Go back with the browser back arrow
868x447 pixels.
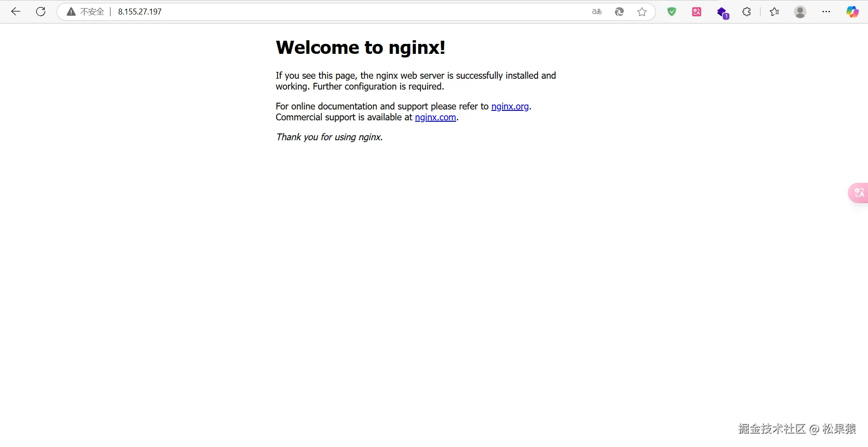click(x=16, y=12)
